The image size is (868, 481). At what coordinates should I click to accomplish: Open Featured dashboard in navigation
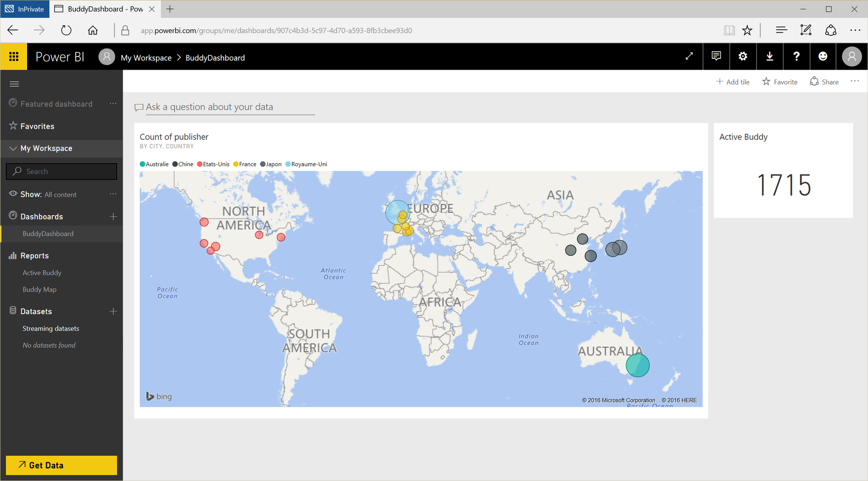pos(56,104)
